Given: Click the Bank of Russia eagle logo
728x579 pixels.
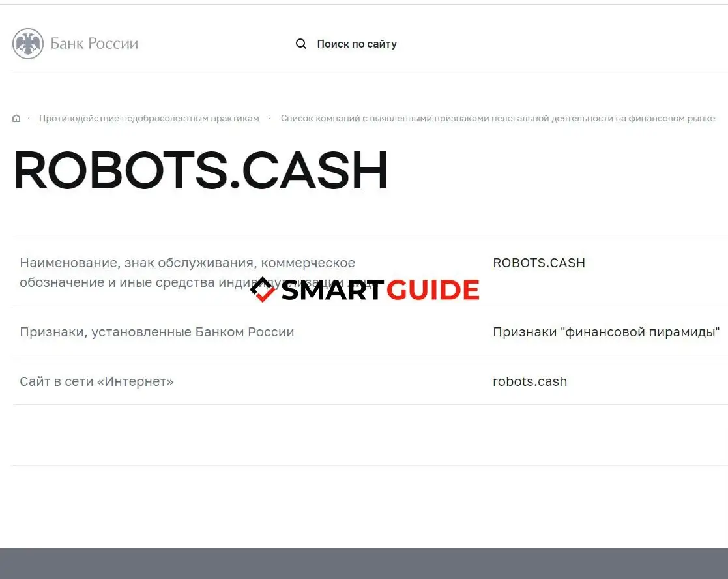Looking at the screenshot, I should coord(29,43).
